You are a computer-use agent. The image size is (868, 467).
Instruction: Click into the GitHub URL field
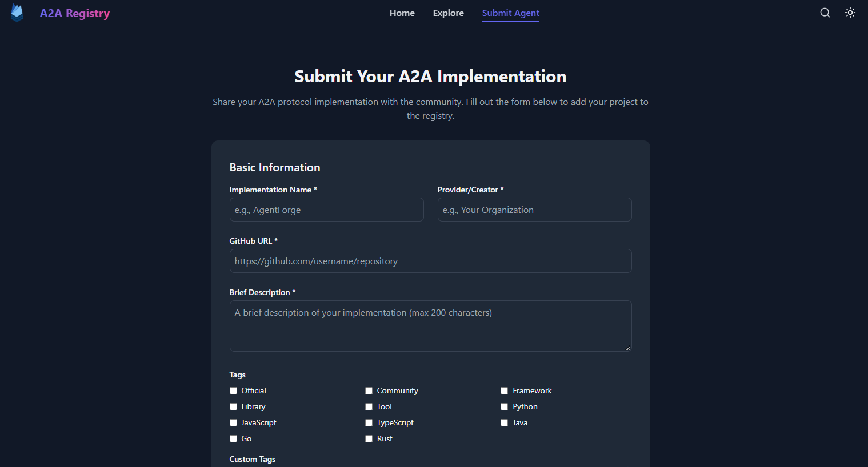[430, 261]
